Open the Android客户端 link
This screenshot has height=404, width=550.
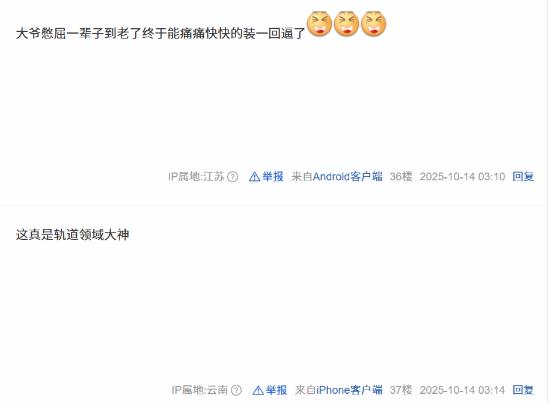(x=347, y=176)
